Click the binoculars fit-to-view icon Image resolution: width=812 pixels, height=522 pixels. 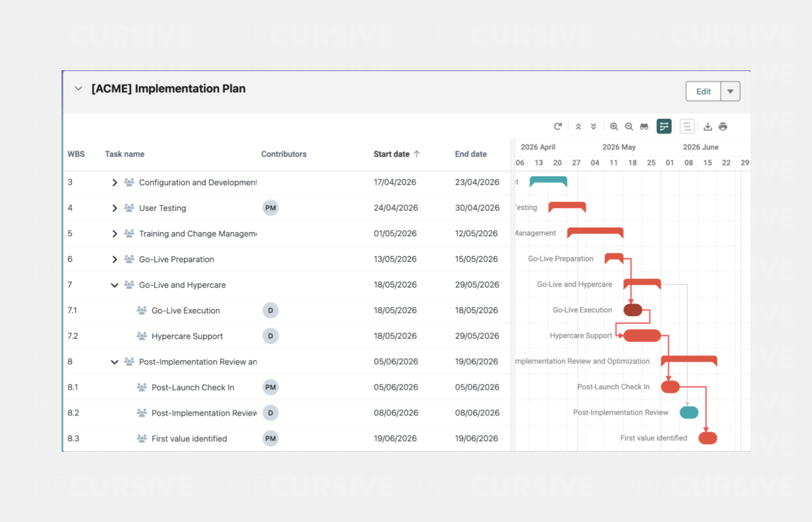(x=644, y=126)
